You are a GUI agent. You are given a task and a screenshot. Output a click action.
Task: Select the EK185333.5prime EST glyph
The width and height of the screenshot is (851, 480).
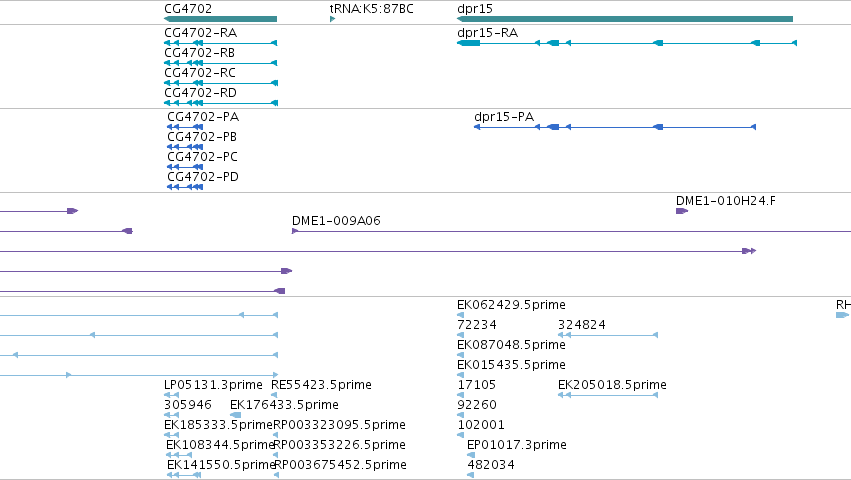[172, 435]
